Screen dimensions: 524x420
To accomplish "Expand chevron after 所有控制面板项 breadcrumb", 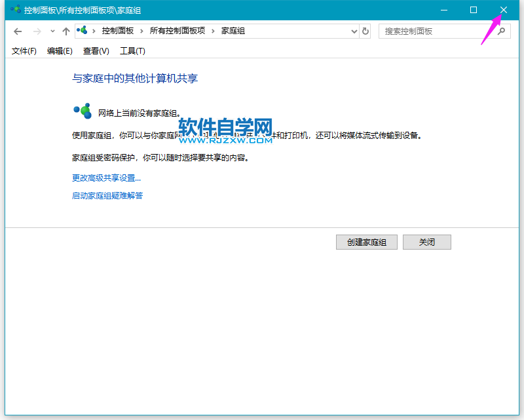I will tap(215, 31).
